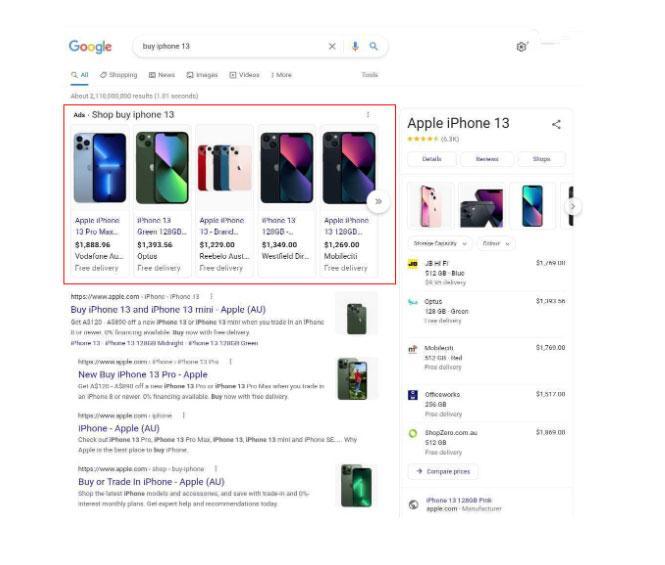The height and width of the screenshot is (565, 665).
Task: Switch to the Shopping tab
Action: (x=119, y=75)
